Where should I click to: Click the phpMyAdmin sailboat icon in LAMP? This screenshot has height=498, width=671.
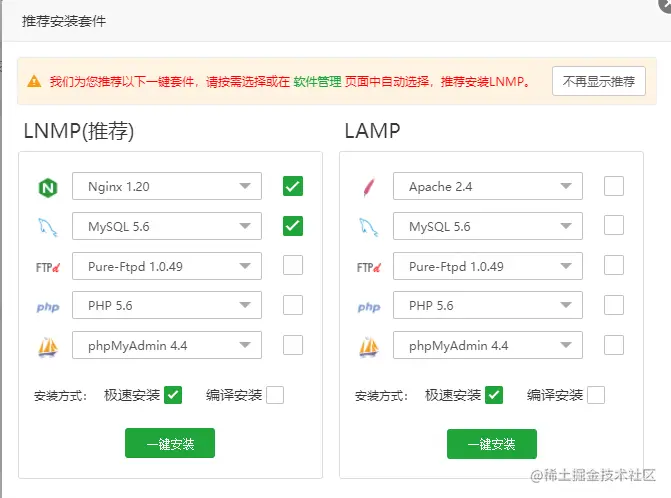coord(369,347)
